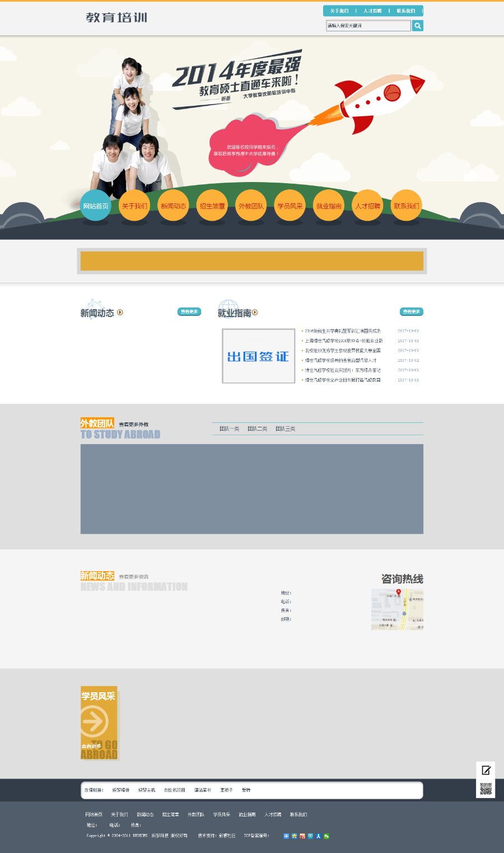Viewport: 504px width, 853px height.
Task: Click the Tencent Weibo share icon in footer
Action: click(310, 836)
